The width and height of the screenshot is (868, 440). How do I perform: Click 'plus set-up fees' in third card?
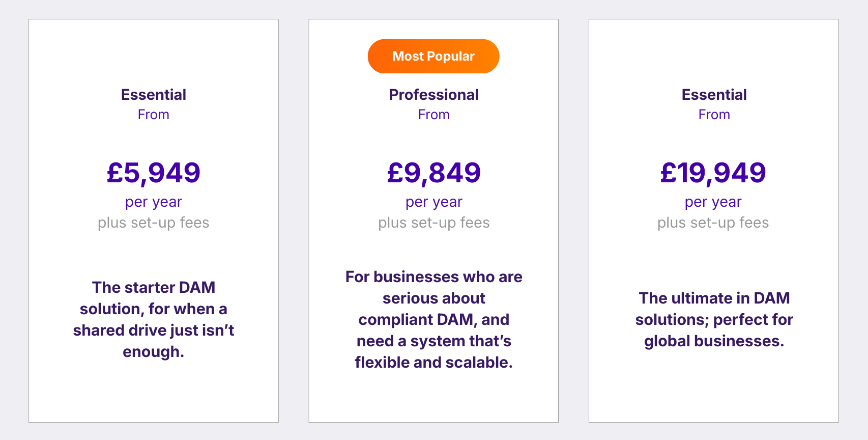click(713, 223)
